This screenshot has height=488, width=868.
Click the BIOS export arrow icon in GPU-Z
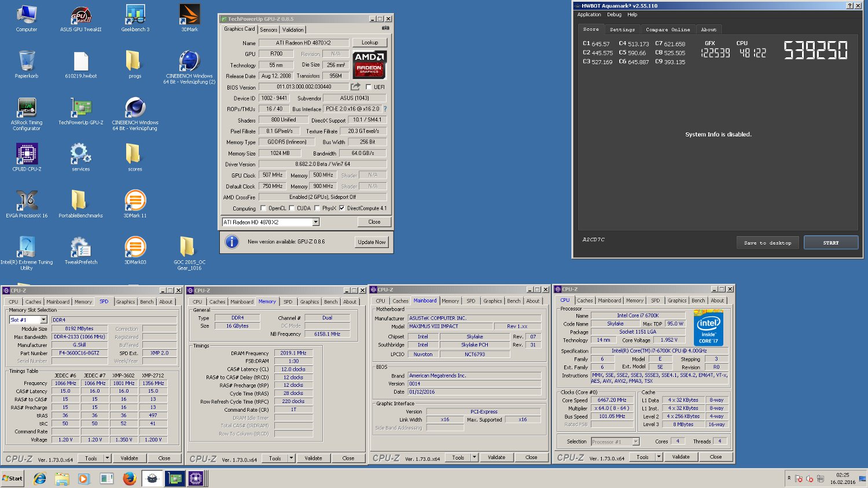[x=355, y=87]
